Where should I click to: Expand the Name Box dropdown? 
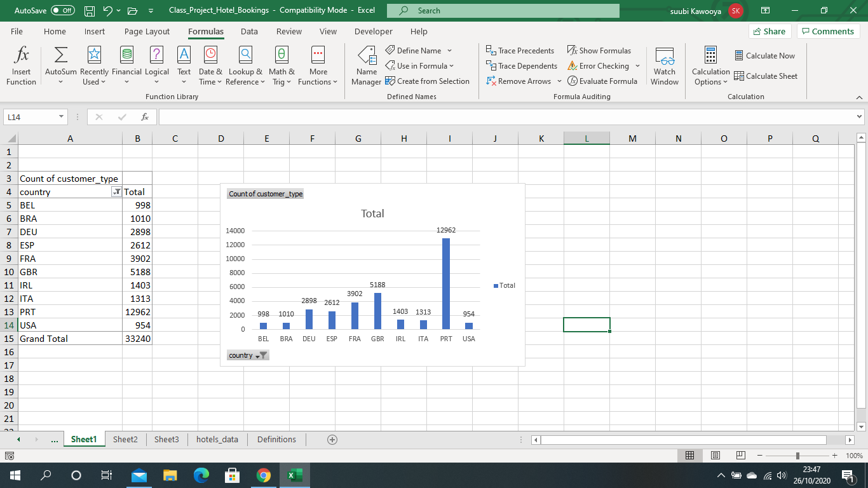coord(62,117)
